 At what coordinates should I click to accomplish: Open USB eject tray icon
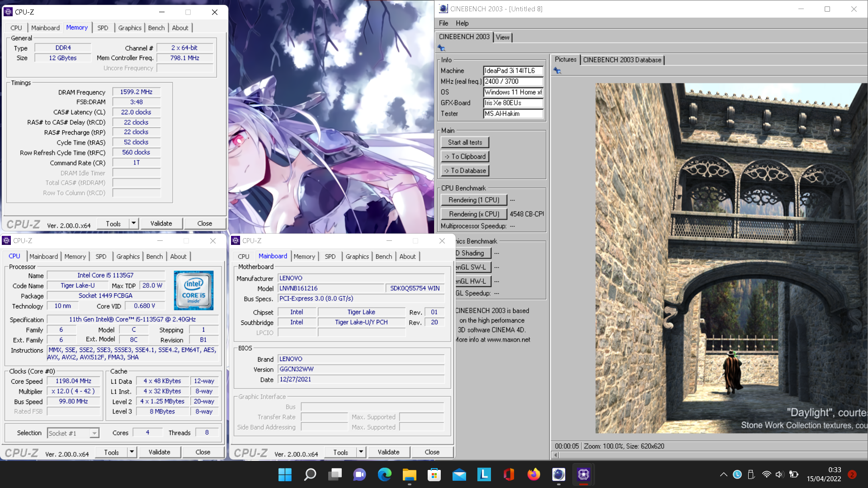(751, 474)
